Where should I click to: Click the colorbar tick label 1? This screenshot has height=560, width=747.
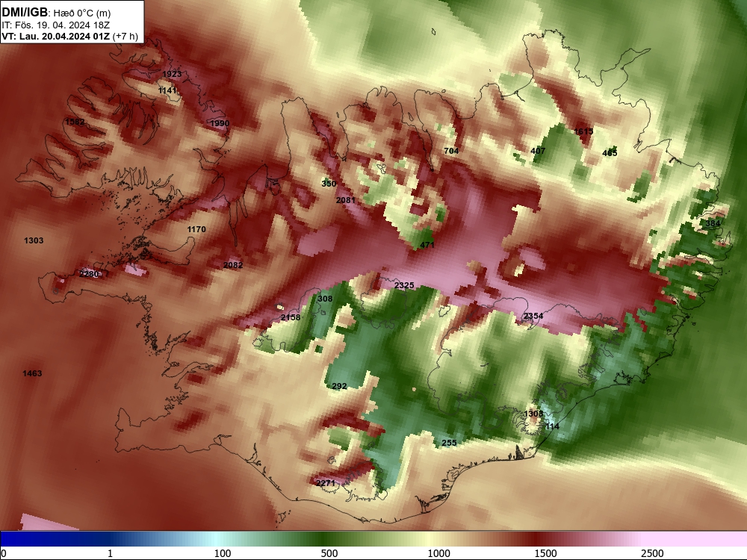click(x=110, y=553)
